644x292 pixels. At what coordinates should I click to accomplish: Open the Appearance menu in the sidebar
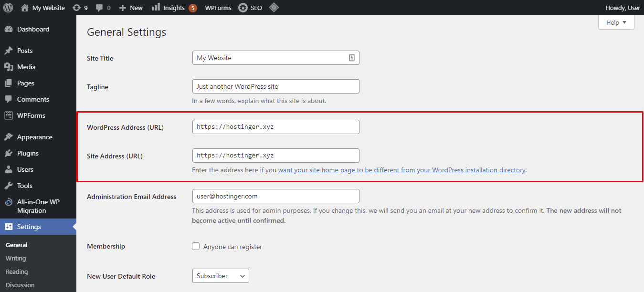click(33, 136)
